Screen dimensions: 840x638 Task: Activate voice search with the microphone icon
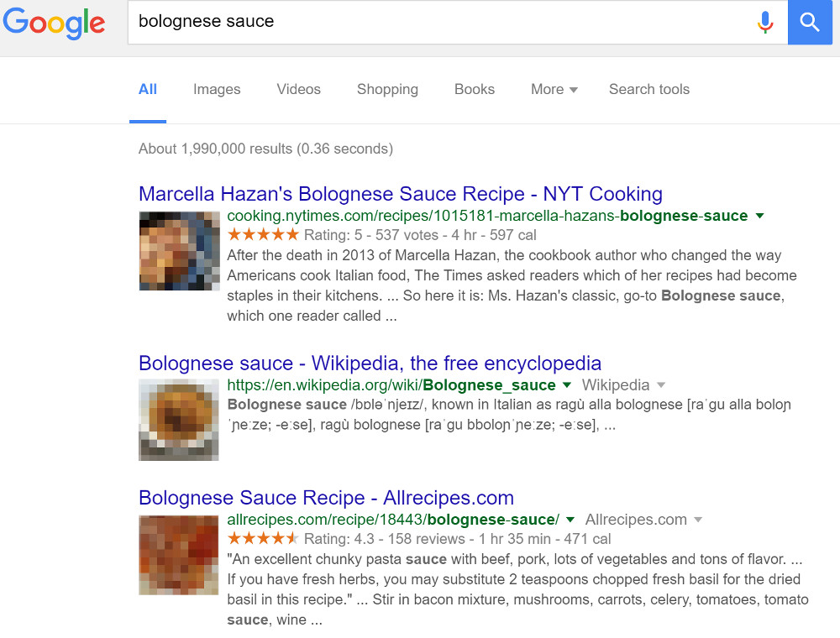click(765, 23)
